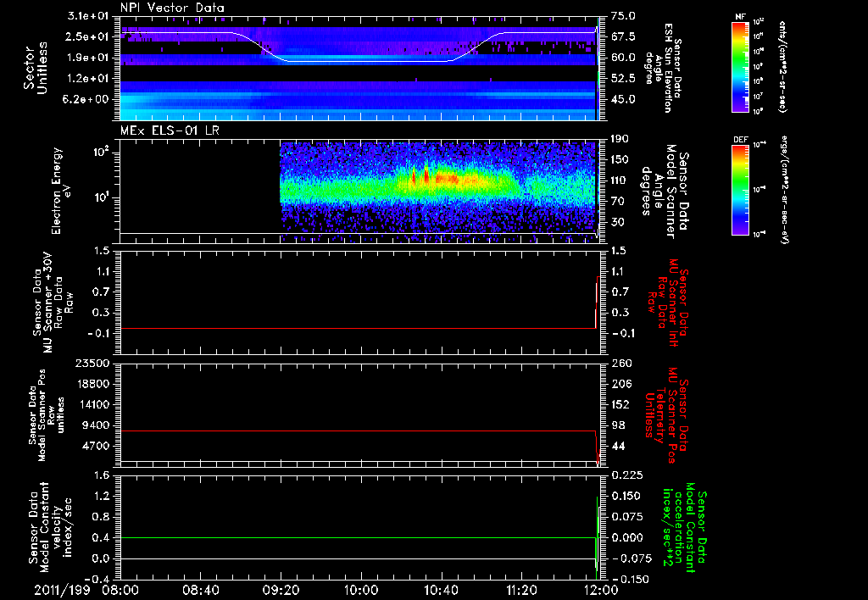868x600 pixels.
Task: Select the 11:20 time axis label
Action: [x=521, y=590]
